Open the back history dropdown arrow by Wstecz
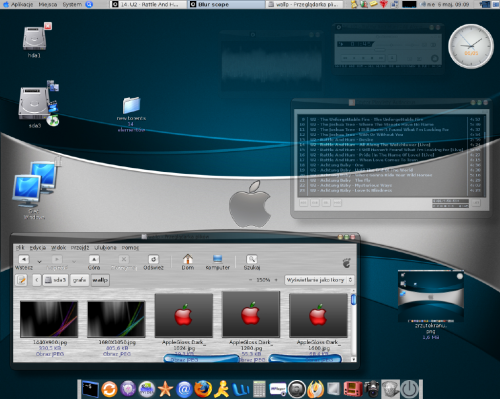The width and height of the screenshot is (500, 399). pos(39,262)
